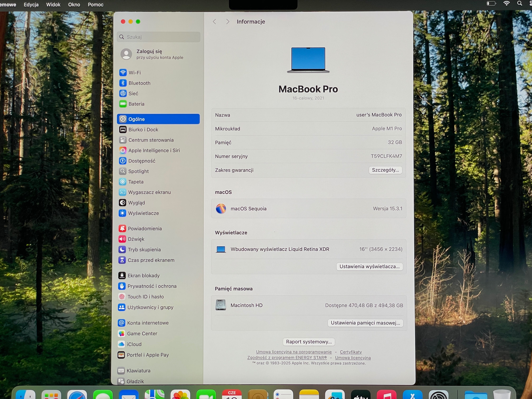Click Spotlight magnifier in menu bar
532x399 pixels.
click(520, 3)
